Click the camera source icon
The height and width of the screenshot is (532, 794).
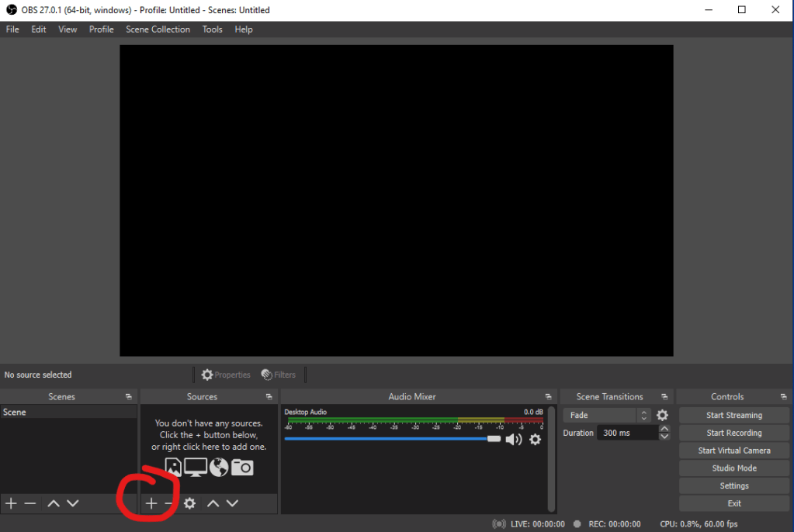coord(242,467)
